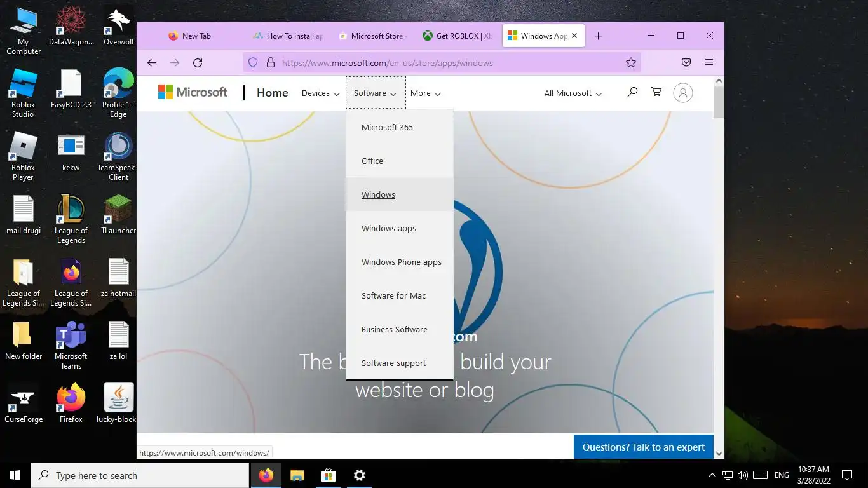Open the account sign-in avatar
Image resolution: width=868 pixels, height=488 pixels.
683,93
